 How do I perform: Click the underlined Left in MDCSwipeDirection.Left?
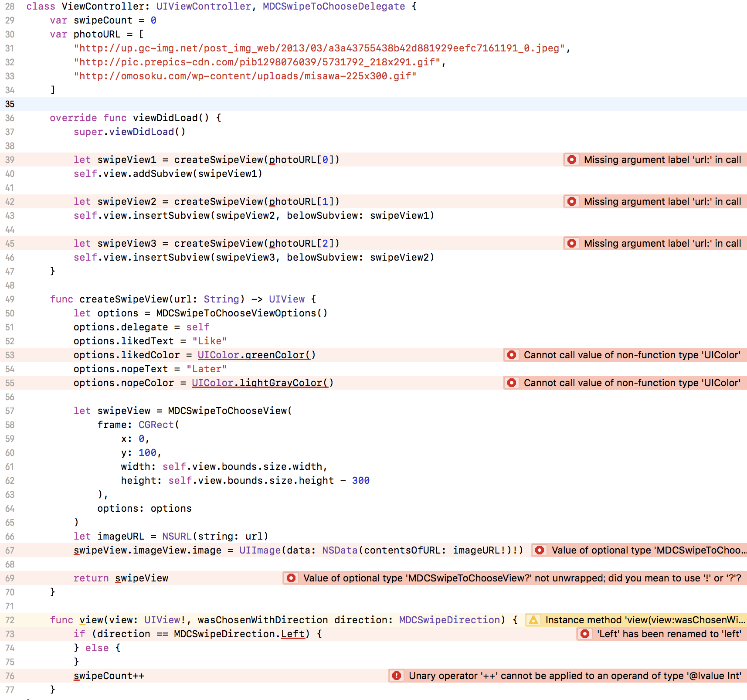pyautogui.click(x=292, y=634)
